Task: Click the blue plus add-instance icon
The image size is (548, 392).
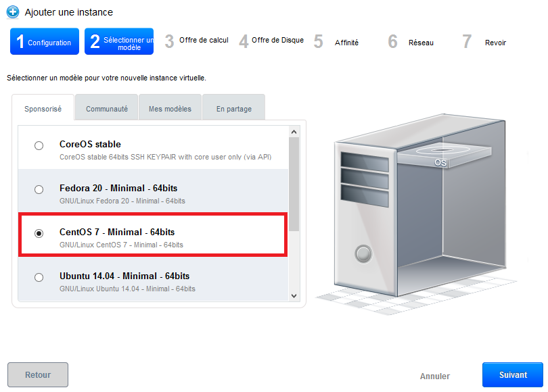Action: click(13, 12)
